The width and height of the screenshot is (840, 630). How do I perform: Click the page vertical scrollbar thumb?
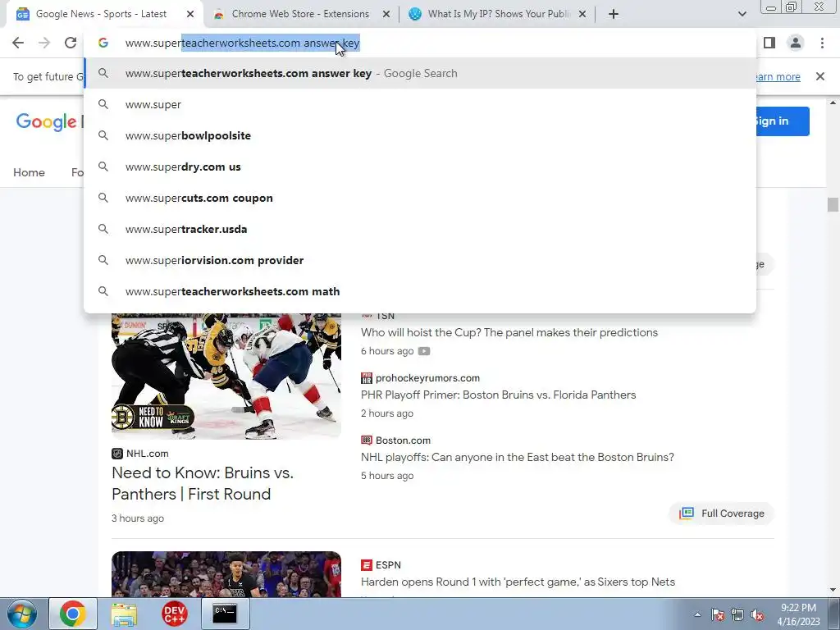[833, 204]
